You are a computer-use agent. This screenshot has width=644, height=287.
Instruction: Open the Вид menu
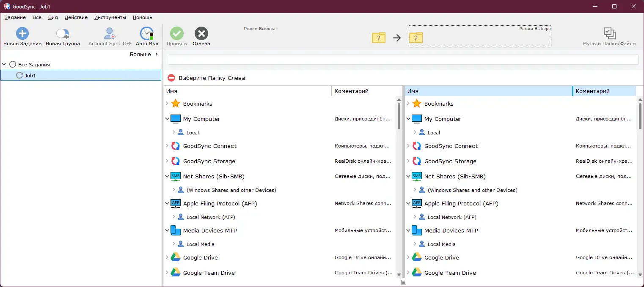(53, 17)
